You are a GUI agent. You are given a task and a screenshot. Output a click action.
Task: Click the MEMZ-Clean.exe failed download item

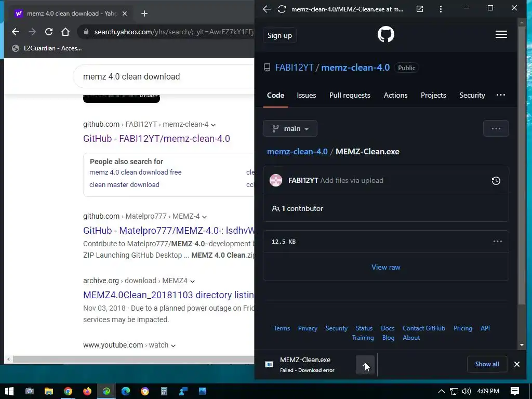(307, 364)
